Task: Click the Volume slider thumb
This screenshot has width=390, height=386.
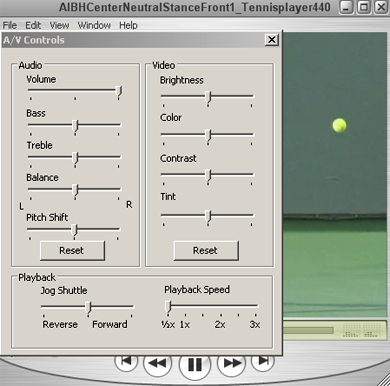Action: [x=118, y=92]
